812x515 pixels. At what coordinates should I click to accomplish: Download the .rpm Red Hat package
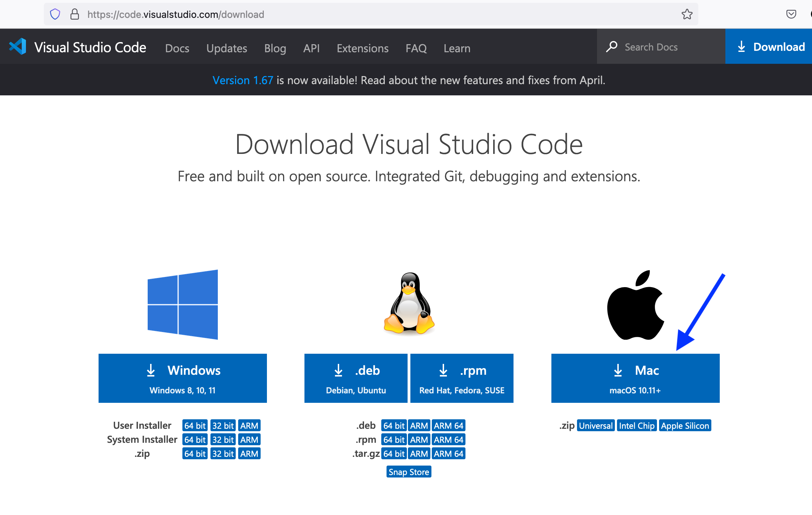coord(462,378)
